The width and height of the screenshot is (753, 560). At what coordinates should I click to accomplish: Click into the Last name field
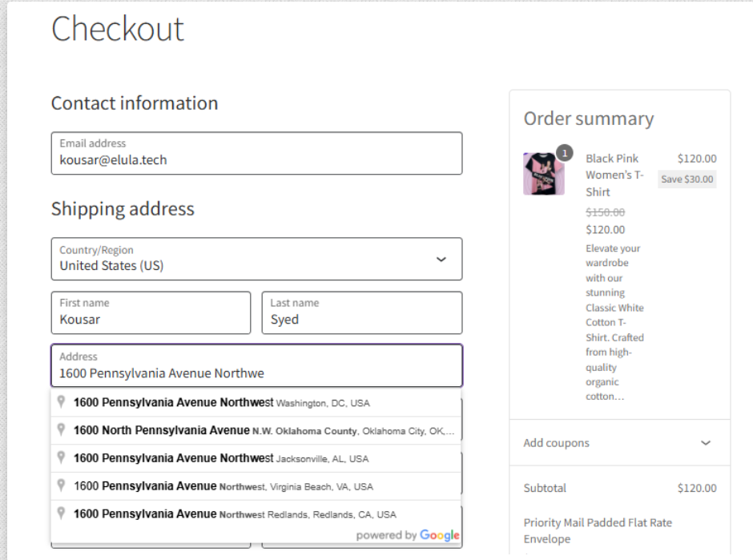coord(362,312)
